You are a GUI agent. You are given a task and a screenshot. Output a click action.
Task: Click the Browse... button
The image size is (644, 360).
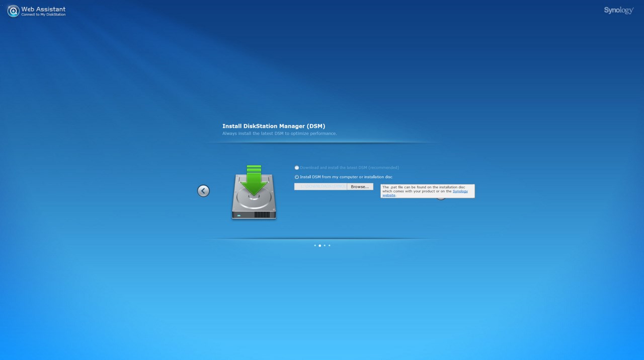click(x=360, y=187)
